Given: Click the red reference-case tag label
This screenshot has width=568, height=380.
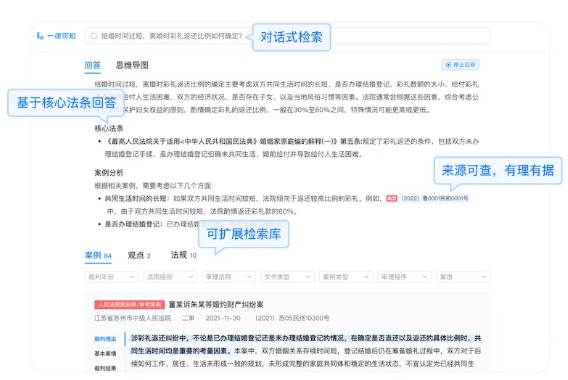Looking at the screenshot, I should pyautogui.click(x=129, y=304).
